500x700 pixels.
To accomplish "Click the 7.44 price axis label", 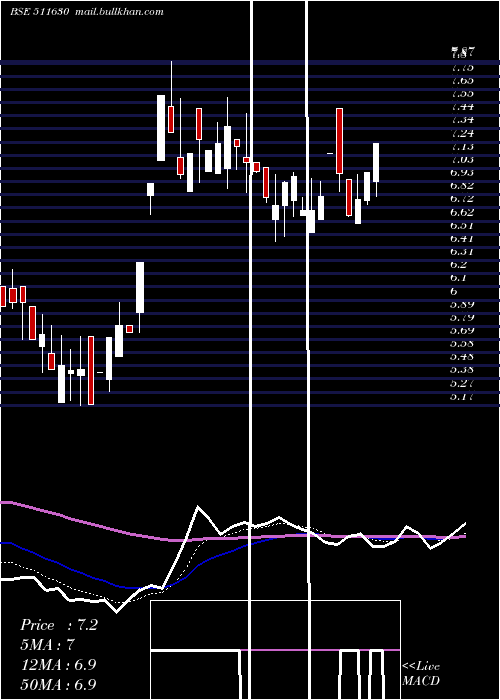I will [462, 107].
